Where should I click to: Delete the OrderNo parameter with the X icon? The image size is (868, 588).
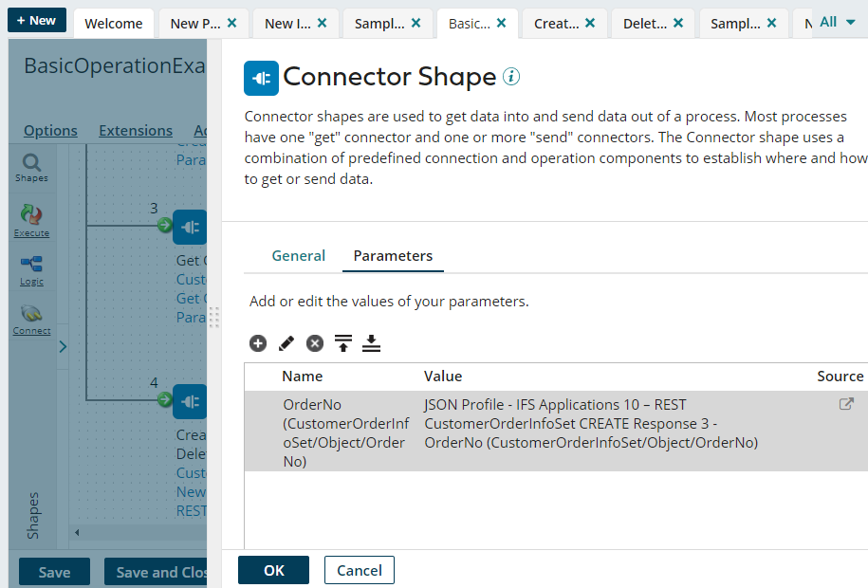(314, 343)
